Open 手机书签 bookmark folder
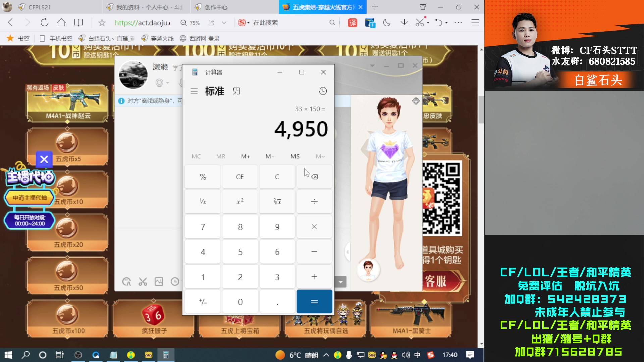The image size is (644, 362). pos(56,38)
